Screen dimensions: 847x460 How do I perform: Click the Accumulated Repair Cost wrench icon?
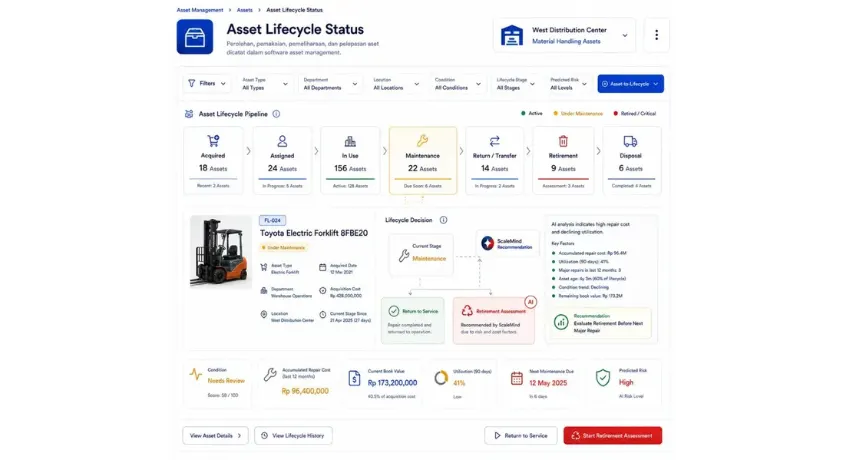(x=270, y=374)
